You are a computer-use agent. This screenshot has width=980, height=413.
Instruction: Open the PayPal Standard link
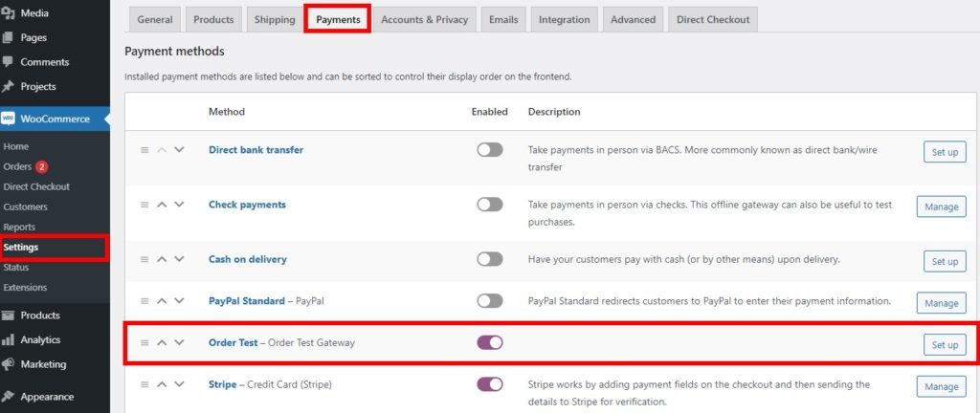[247, 301]
